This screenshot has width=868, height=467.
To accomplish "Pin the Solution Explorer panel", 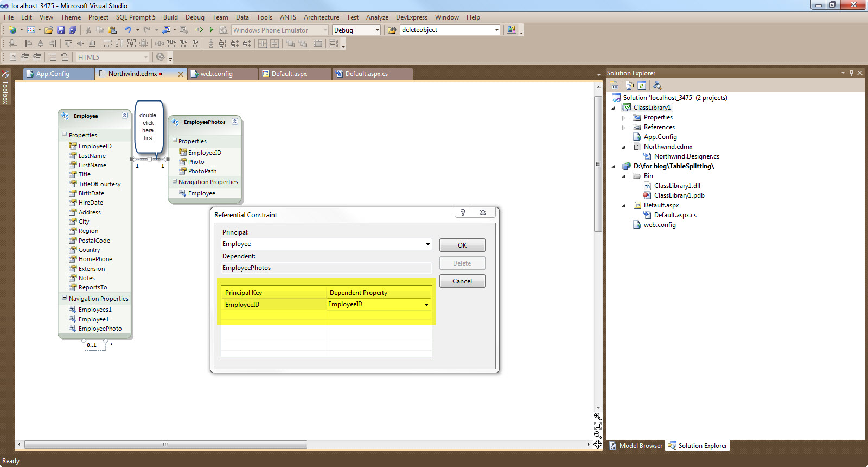I will [851, 73].
